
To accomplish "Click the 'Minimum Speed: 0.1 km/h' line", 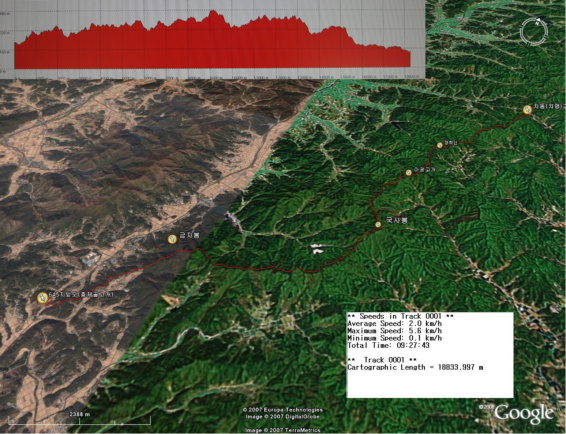I will click(394, 338).
